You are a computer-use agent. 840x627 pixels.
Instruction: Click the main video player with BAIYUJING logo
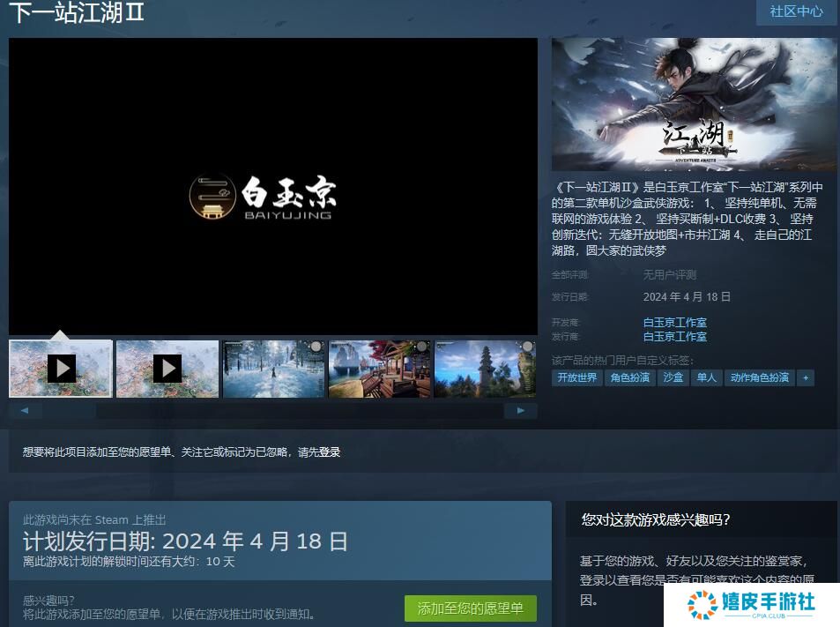[273, 186]
